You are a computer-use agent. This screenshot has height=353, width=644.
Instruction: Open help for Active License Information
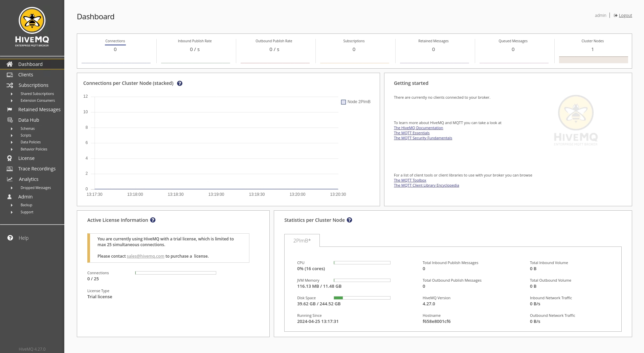click(153, 220)
